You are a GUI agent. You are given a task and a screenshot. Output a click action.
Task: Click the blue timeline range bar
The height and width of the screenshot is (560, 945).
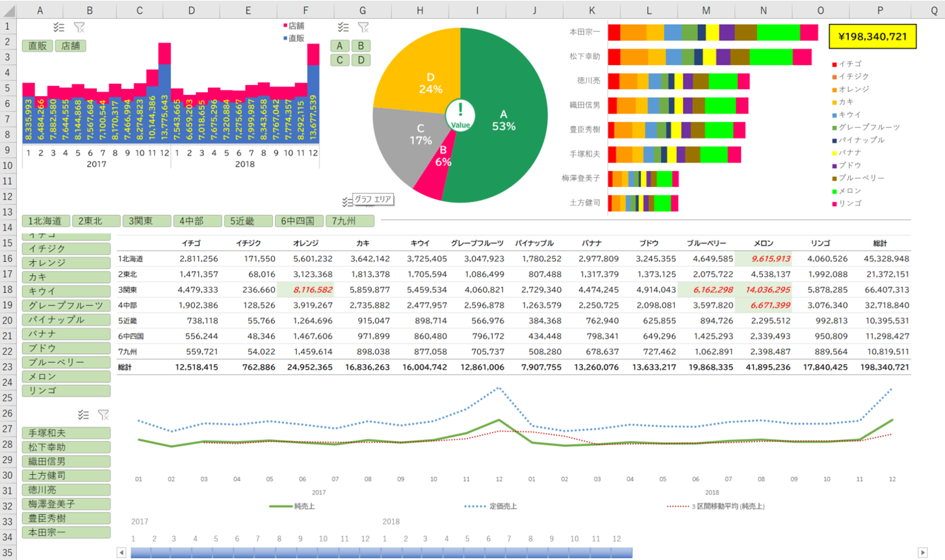(381, 552)
